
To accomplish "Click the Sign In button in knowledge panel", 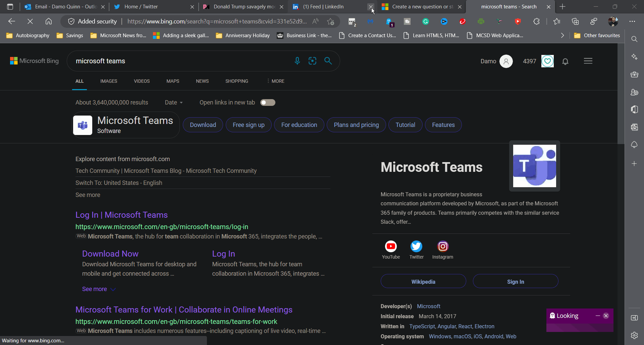I will (x=516, y=282).
